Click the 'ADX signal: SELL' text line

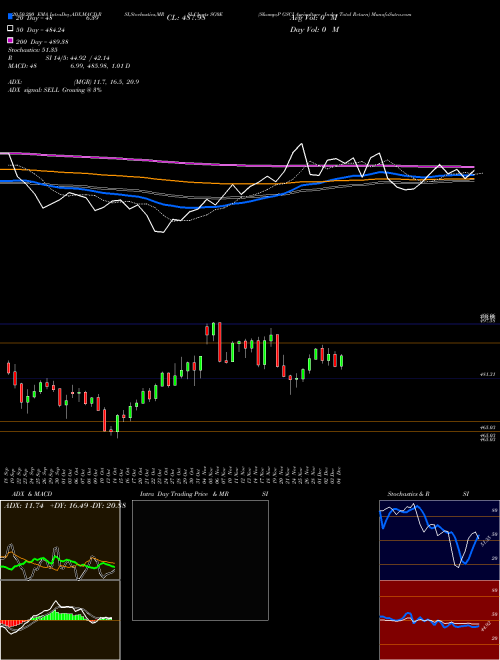click(55, 90)
